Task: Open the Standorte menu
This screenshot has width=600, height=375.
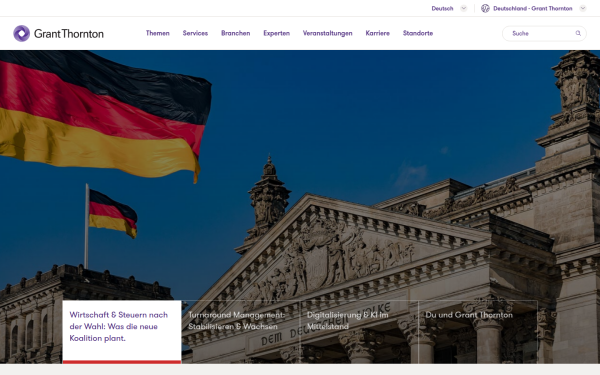Action: 418,33
